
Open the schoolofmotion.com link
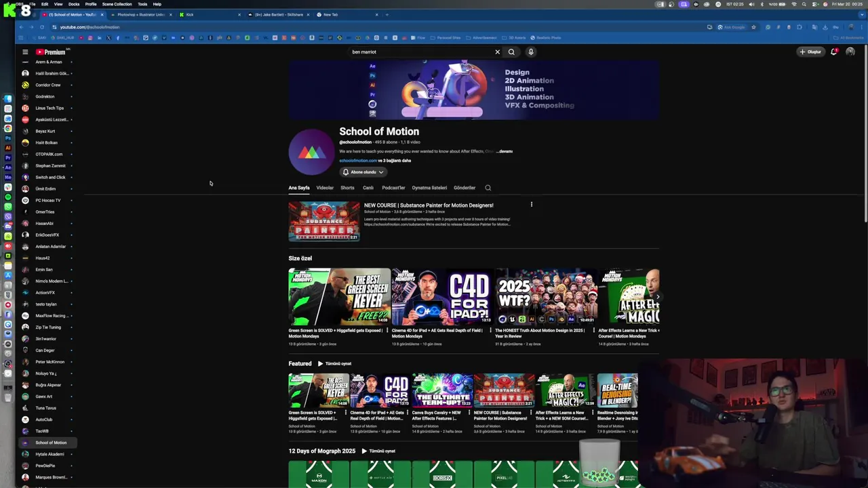click(x=358, y=161)
